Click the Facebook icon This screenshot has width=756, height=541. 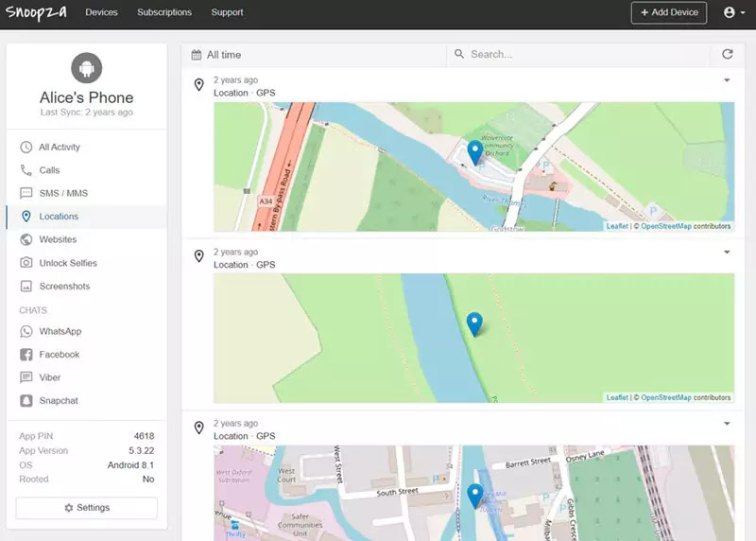(26, 355)
